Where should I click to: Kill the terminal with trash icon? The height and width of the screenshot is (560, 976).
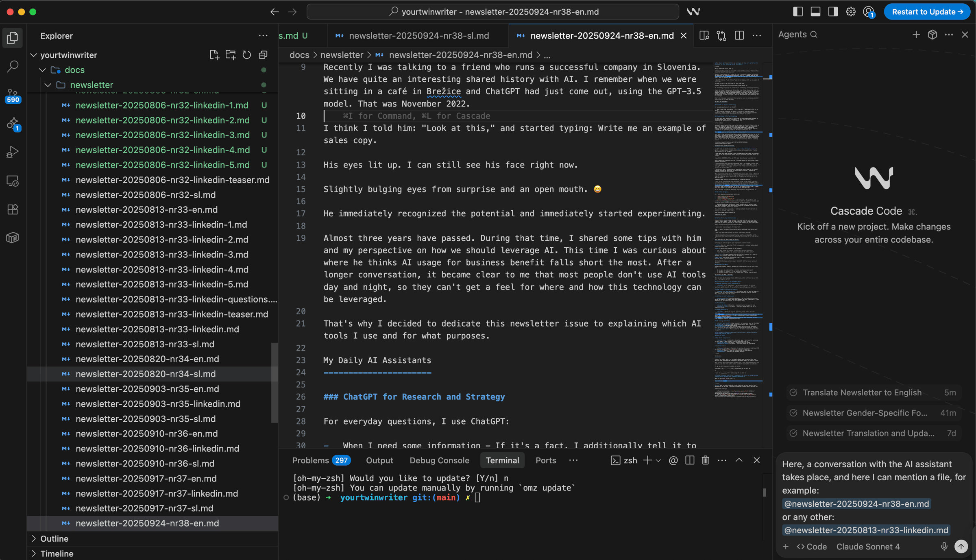(x=706, y=460)
